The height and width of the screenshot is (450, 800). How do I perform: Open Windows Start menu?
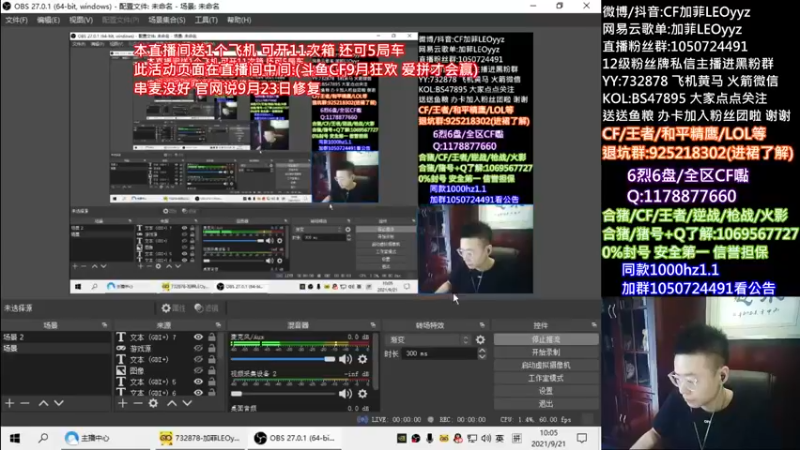(15, 438)
